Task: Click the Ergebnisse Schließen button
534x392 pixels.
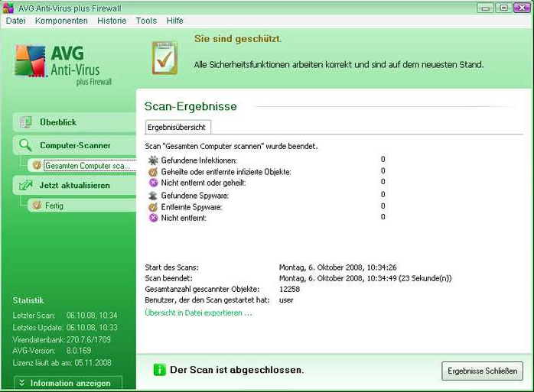Action: coord(482,371)
